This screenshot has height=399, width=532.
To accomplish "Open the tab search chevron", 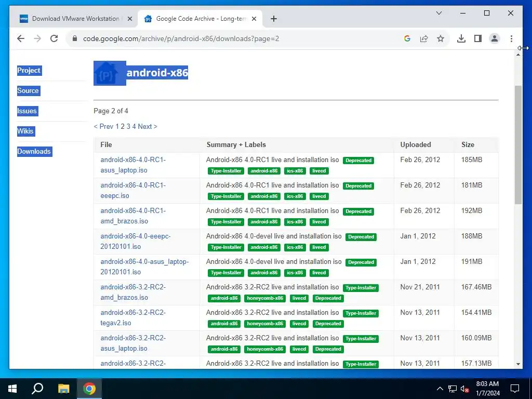I will point(438,13).
